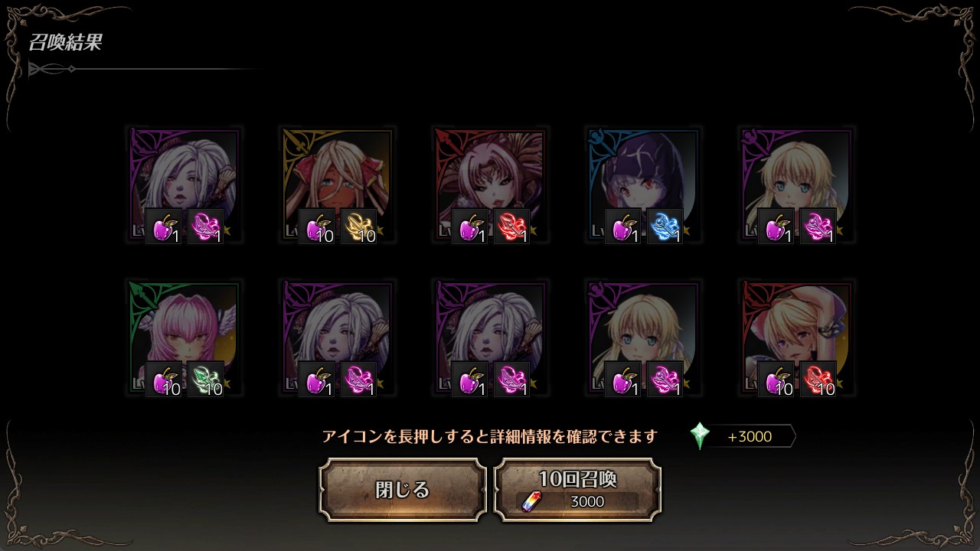This screenshot has height=551, width=980.
Task: Select the top-right blonde purple-frame portrait
Action: [796, 184]
